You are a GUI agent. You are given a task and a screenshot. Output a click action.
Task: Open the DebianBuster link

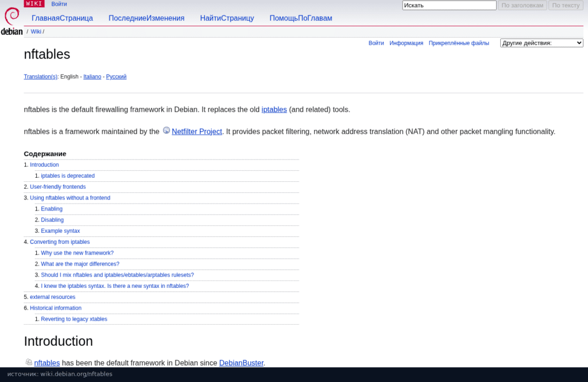click(x=241, y=363)
